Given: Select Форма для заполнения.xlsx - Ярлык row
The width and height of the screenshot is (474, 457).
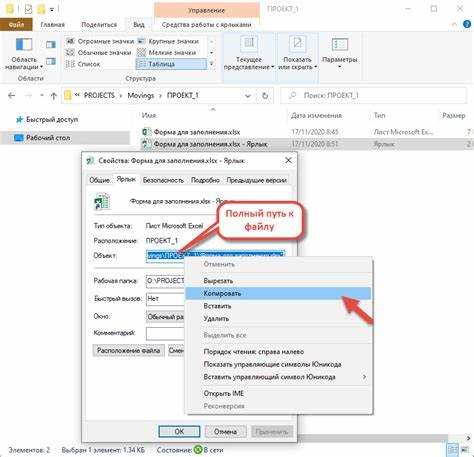Looking at the screenshot, I should [x=306, y=144].
